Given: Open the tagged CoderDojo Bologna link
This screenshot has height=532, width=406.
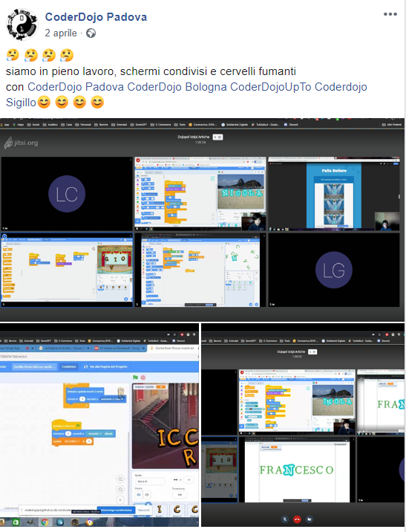Looking at the screenshot, I should tap(177, 87).
